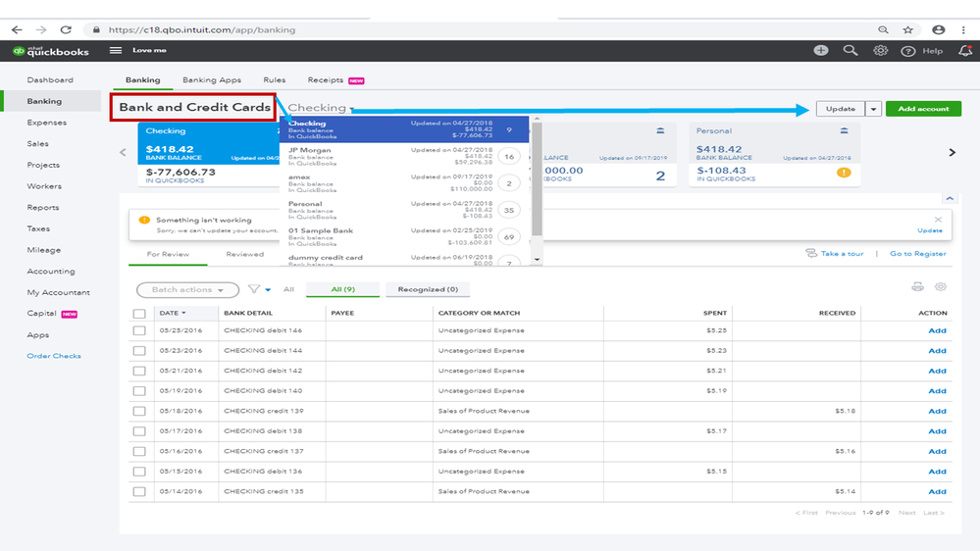Open QuickBooks search magnifier
980x551 pixels.
tap(850, 51)
